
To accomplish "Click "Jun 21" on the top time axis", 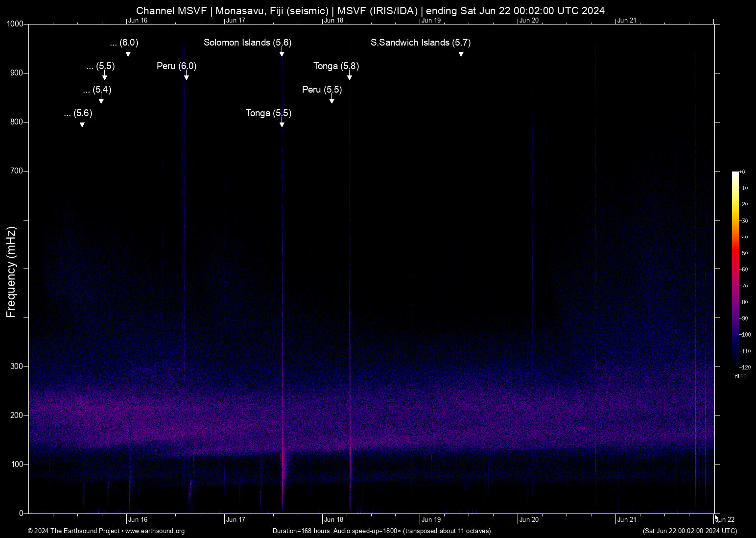I will [x=627, y=21].
